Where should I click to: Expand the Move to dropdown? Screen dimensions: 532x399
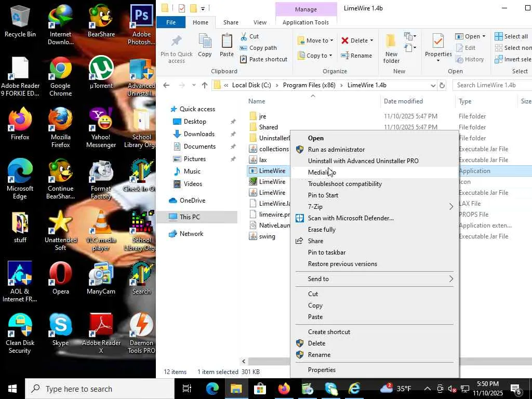[x=331, y=41]
